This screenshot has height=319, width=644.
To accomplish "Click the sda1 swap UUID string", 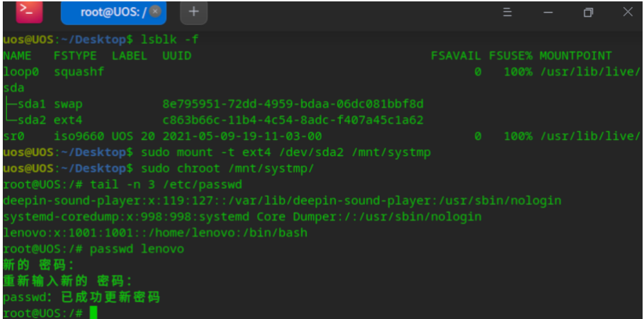I will click(x=293, y=104).
